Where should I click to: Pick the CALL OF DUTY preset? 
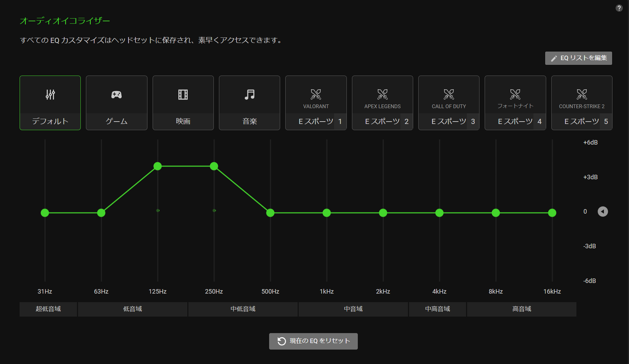(449, 95)
